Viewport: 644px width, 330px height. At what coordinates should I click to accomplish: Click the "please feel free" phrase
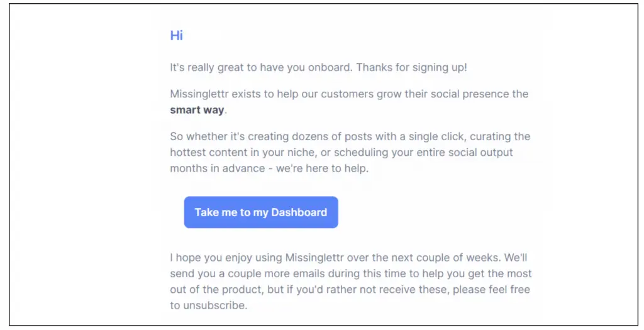tap(492, 290)
